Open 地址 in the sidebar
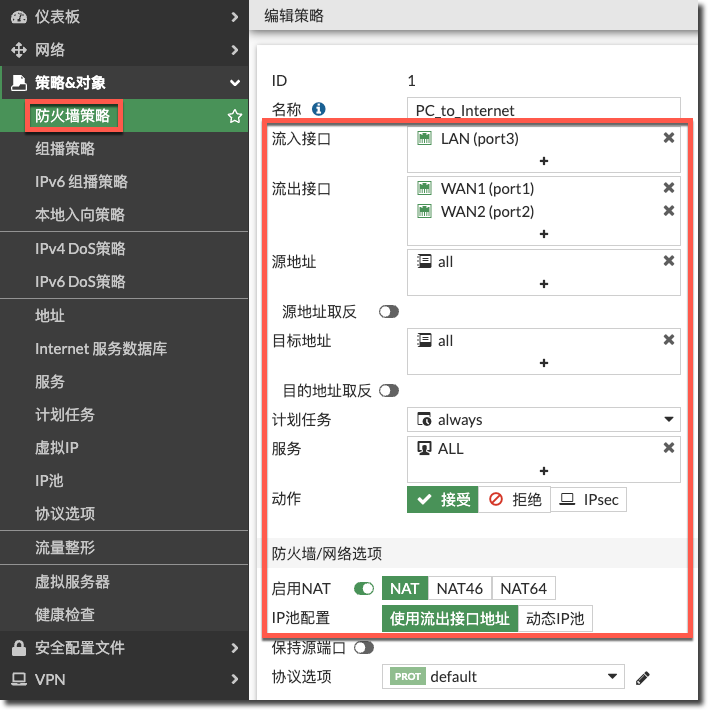Screen dimensions: 708x710 [x=50, y=315]
